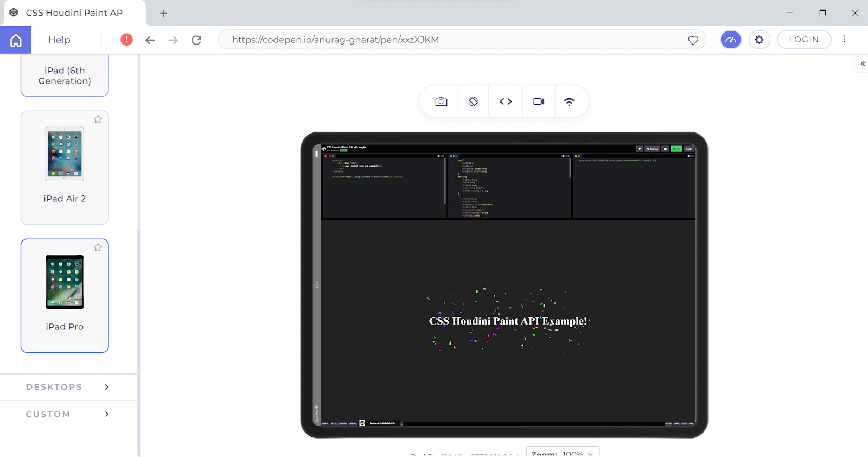Screen dimensions: 868x457
Task: Navigate back with the left arrow
Action: (x=150, y=40)
